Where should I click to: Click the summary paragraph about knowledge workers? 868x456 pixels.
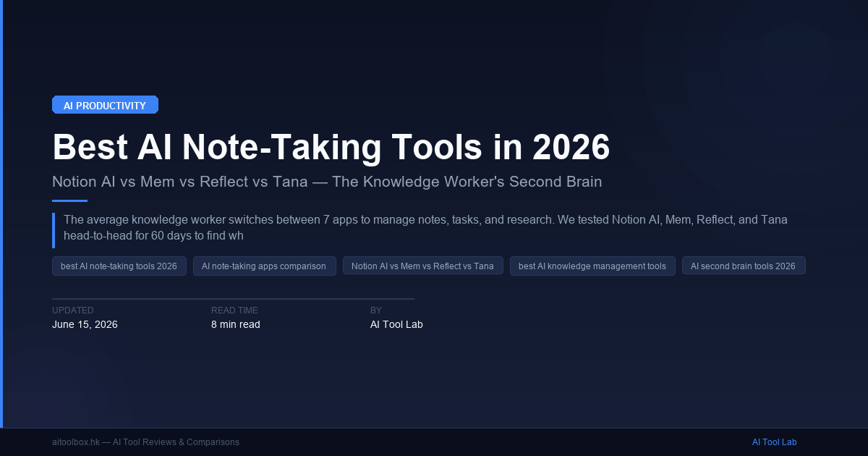425,227
